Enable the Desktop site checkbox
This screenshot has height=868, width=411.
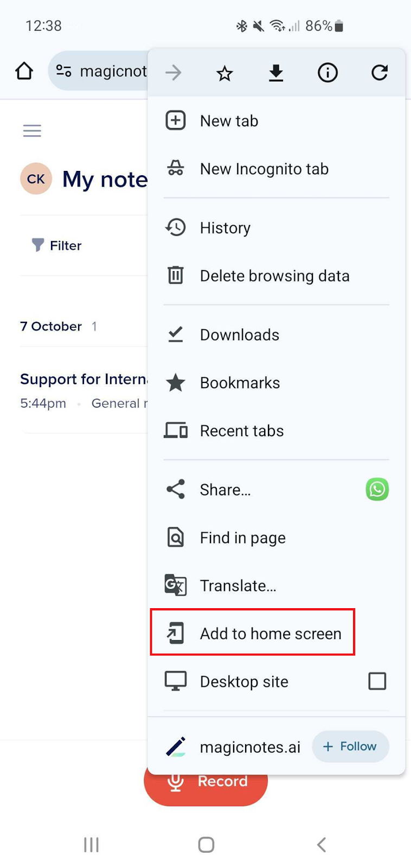coord(377,681)
